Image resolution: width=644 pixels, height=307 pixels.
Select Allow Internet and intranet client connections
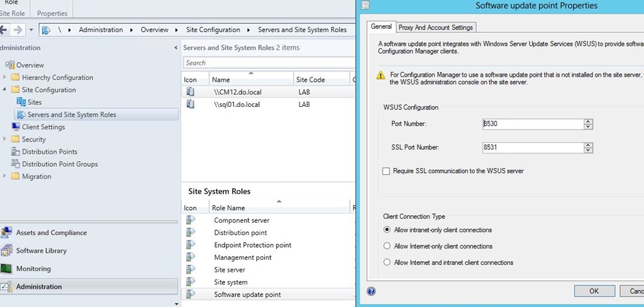click(387, 262)
